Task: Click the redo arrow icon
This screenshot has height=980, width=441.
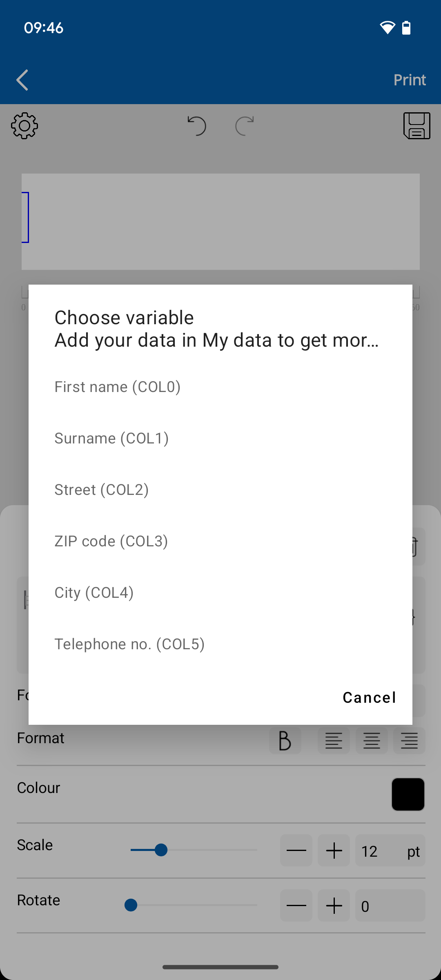Action: click(x=245, y=125)
